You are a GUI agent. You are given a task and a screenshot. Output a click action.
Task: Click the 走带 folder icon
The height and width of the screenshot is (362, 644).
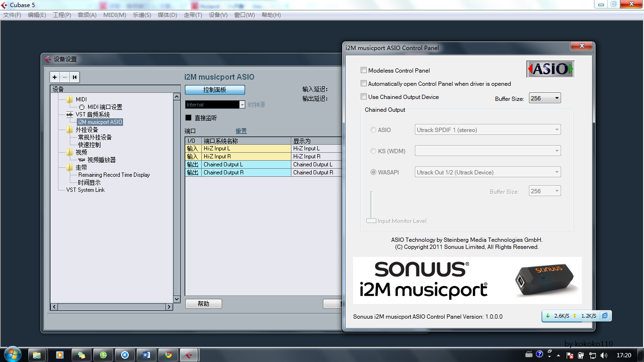coord(70,167)
